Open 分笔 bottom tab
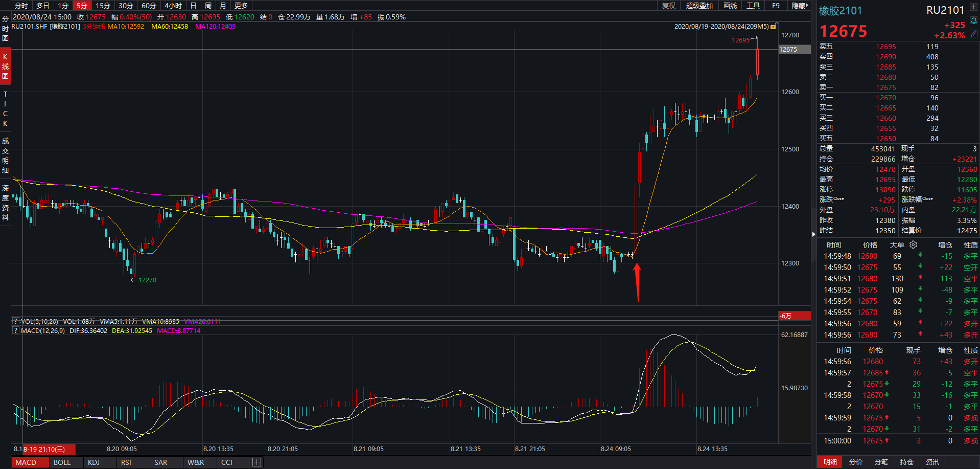980x469 pixels. [x=881, y=462]
